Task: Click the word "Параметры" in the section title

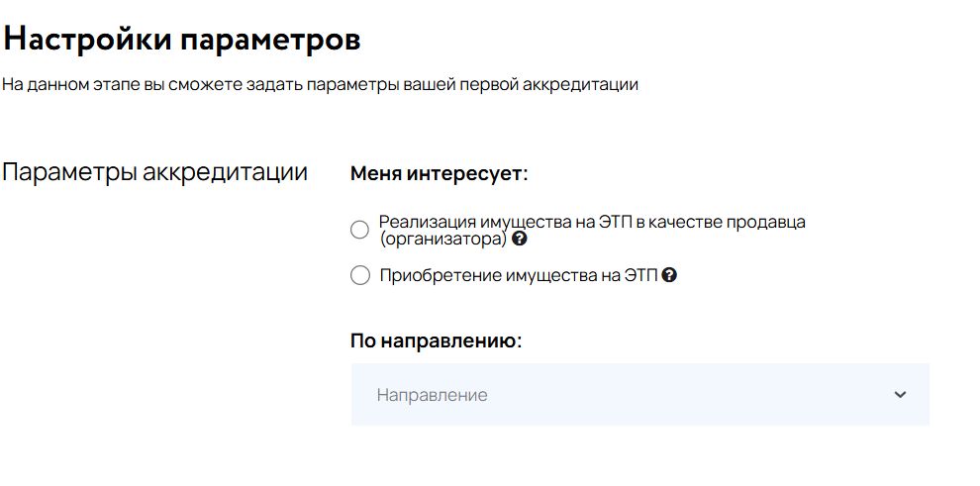Action: 69,173
